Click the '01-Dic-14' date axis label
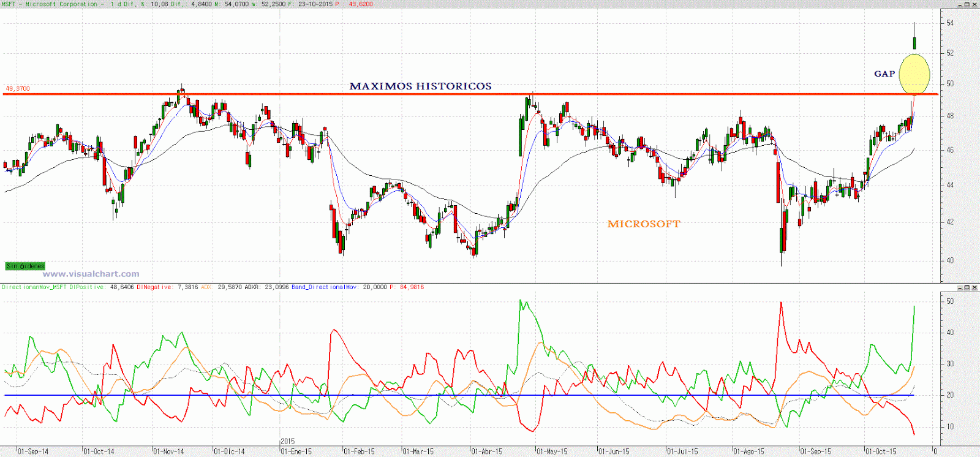The height and width of the screenshot is (457, 980). pos(229,452)
